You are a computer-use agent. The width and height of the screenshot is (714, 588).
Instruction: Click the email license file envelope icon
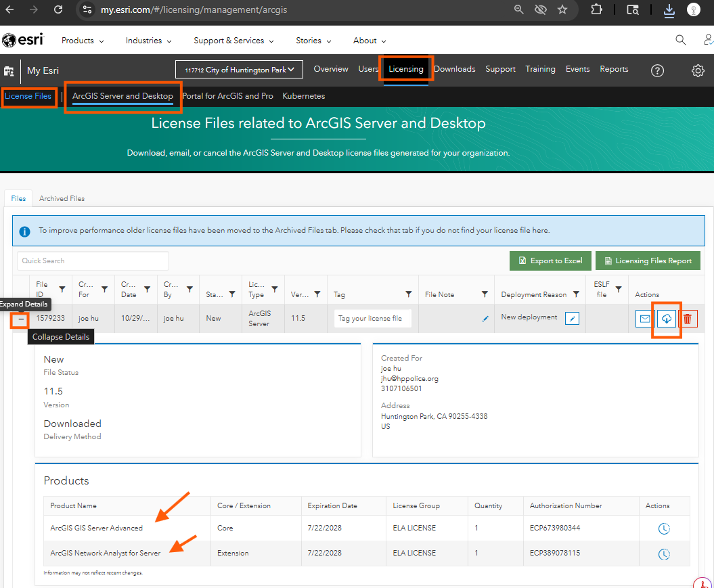click(x=645, y=319)
